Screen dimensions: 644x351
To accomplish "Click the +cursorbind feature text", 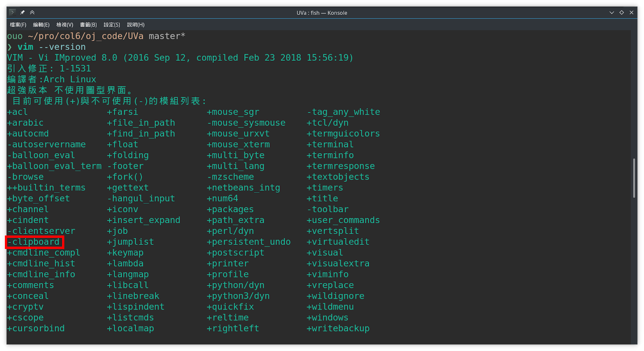I will pos(36,329).
